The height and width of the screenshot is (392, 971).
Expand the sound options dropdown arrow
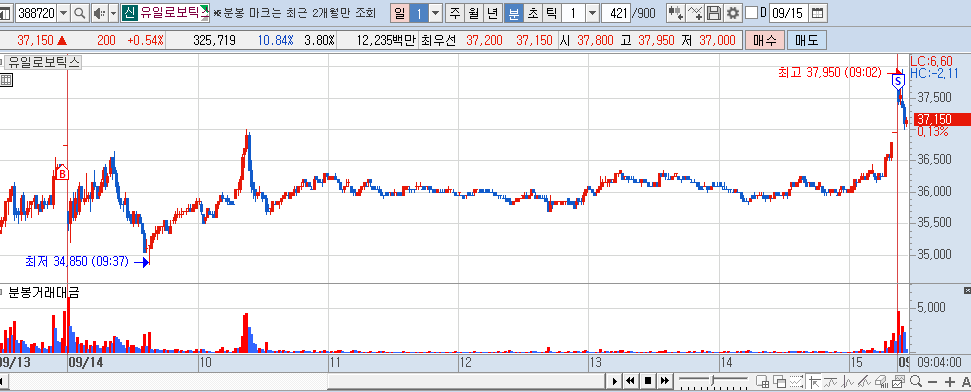click(x=113, y=13)
